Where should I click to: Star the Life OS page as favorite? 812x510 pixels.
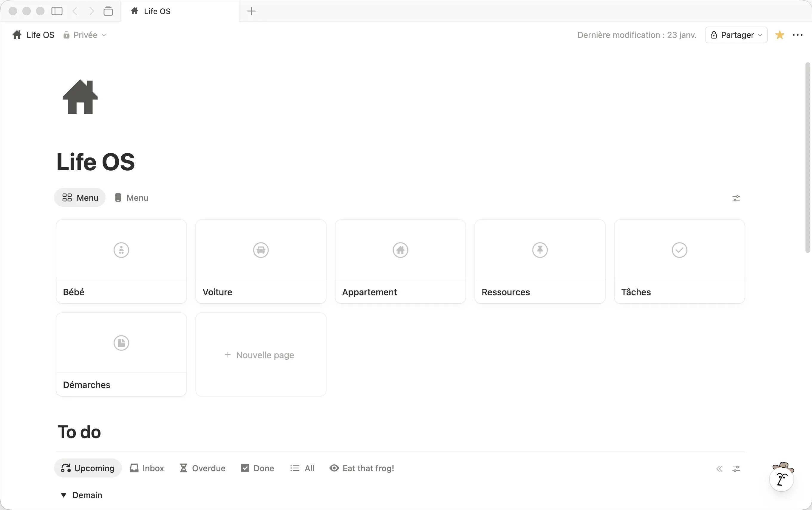pos(779,35)
